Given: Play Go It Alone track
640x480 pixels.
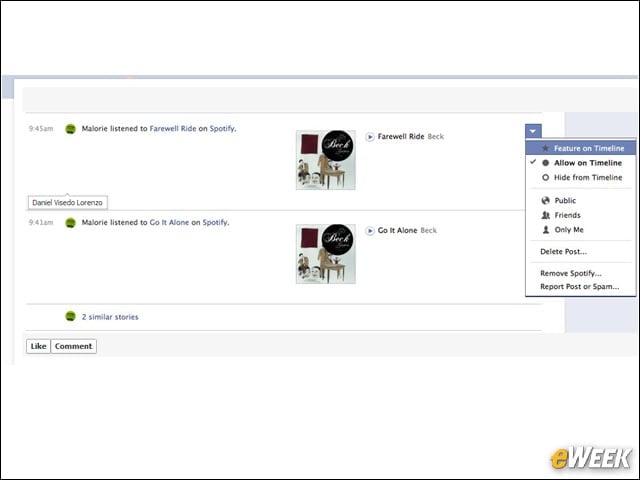Looking at the screenshot, I should click(369, 231).
